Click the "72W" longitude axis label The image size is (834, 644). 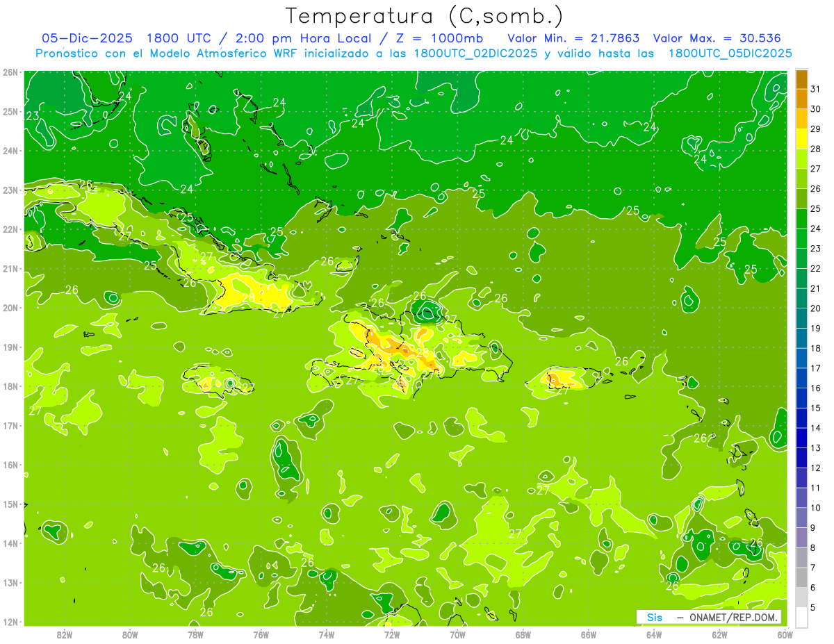[x=392, y=634]
